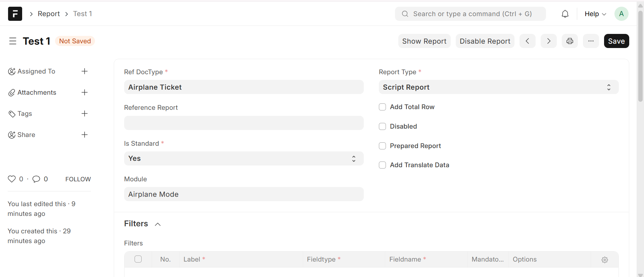Screen dimensions: 644x277
Task: Enable the Add Total Row checkbox
Action: [382, 107]
